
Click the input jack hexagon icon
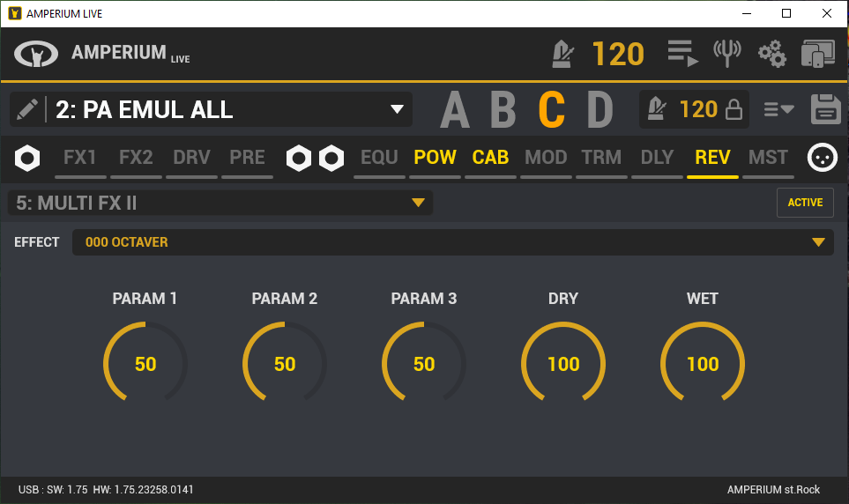27,158
